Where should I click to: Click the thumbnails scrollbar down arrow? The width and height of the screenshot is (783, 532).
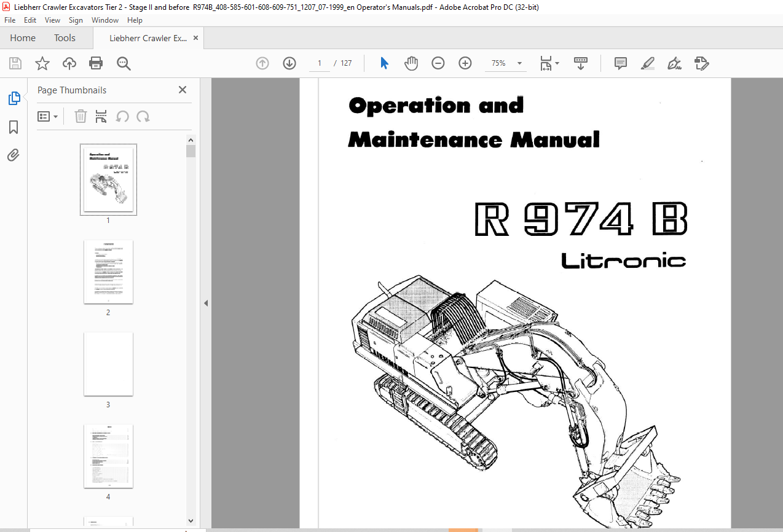[x=191, y=520]
